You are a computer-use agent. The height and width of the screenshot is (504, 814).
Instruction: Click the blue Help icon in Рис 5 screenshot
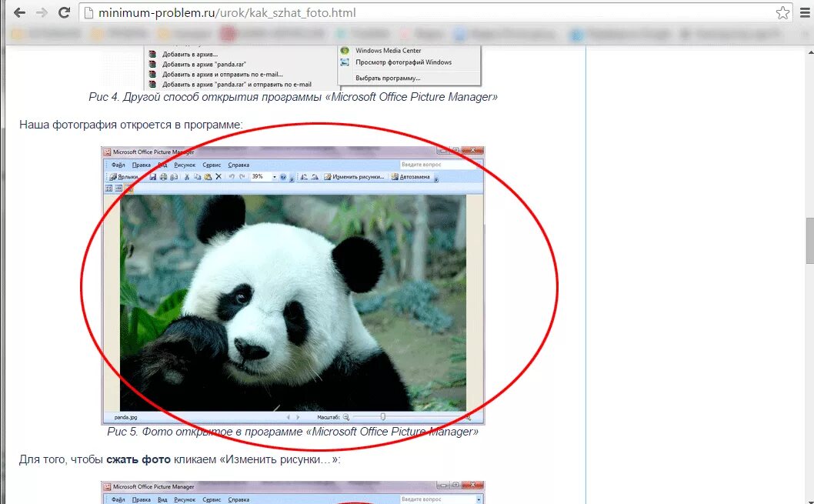click(x=283, y=177)
